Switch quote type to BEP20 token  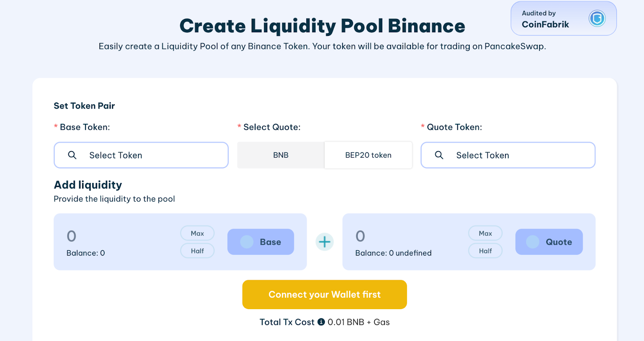click(368, 155)
